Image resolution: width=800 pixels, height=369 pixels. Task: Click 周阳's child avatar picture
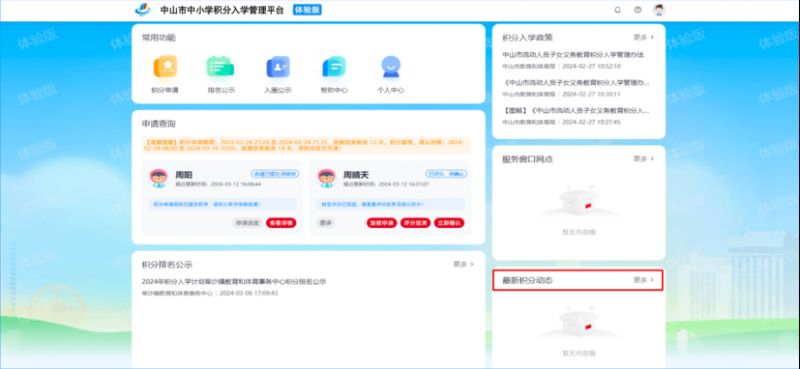tap(159, 178)
